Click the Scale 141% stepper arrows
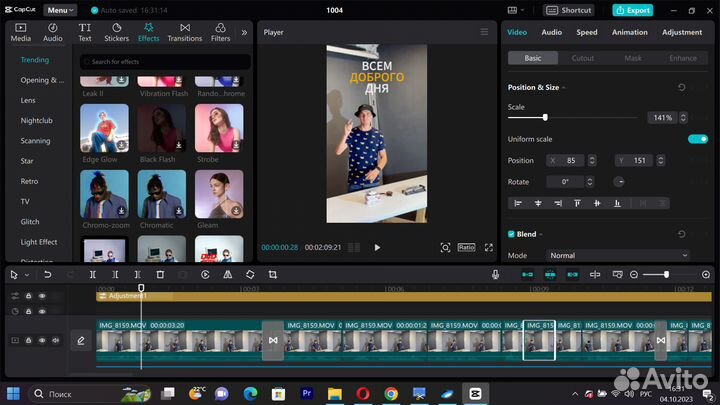This screenshot has height=405, width=720. pyautogui.click(x=683, y=118)
